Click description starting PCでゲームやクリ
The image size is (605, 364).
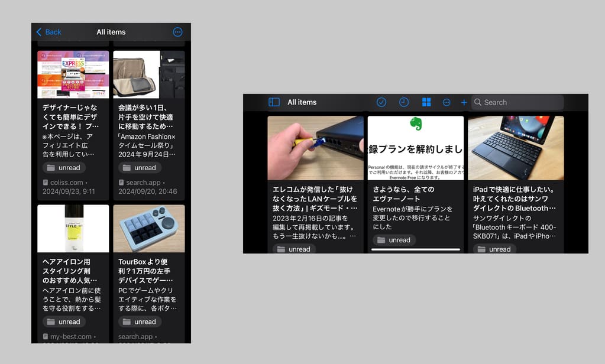(147, 299)
